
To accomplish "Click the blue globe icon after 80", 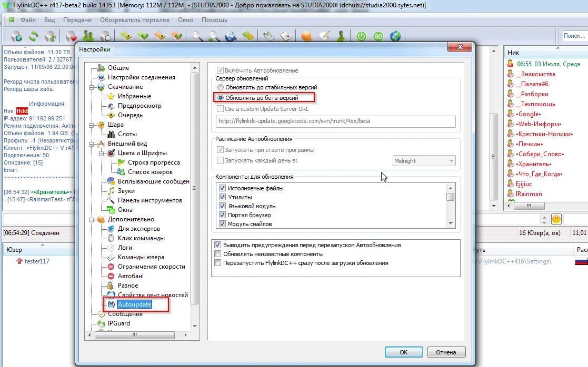I will tap(395, 36).
